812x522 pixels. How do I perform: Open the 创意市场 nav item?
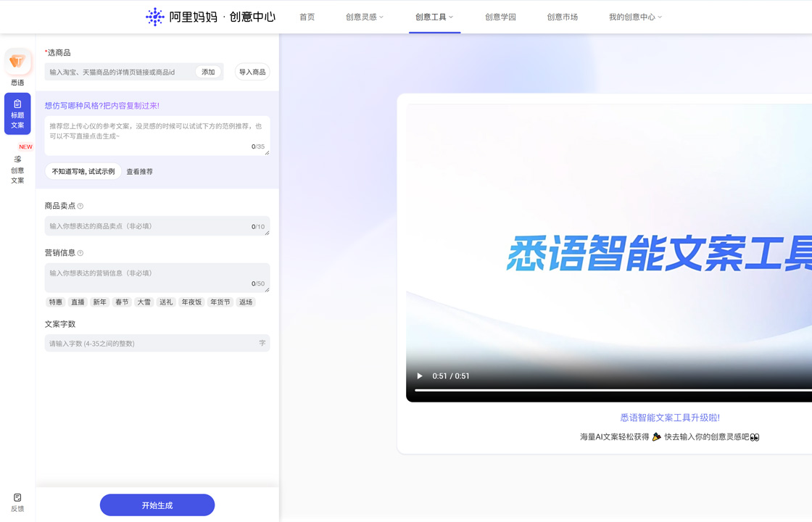coord(563,17)
